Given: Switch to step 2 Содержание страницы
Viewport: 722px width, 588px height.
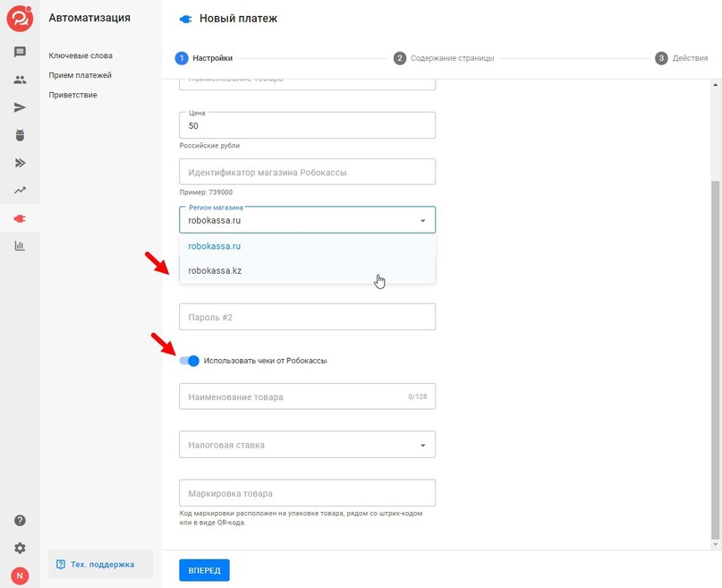Looking at the screenshot, I should point(444,58).
